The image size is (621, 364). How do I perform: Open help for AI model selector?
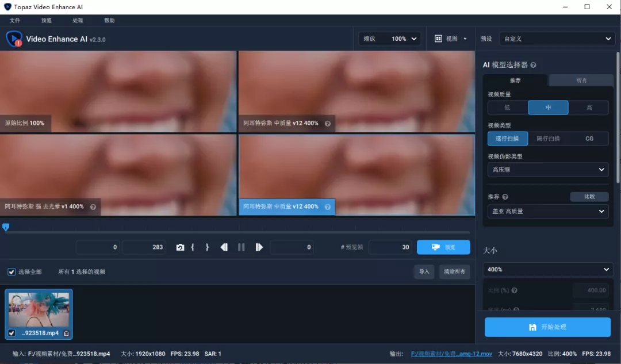click(533, 65)
